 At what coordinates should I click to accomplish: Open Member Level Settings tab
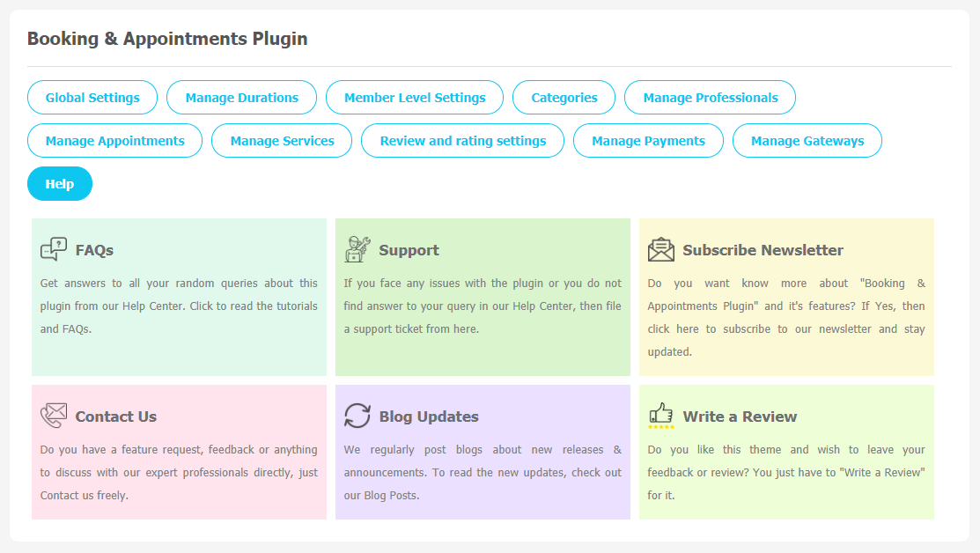[x=415, y=98]
